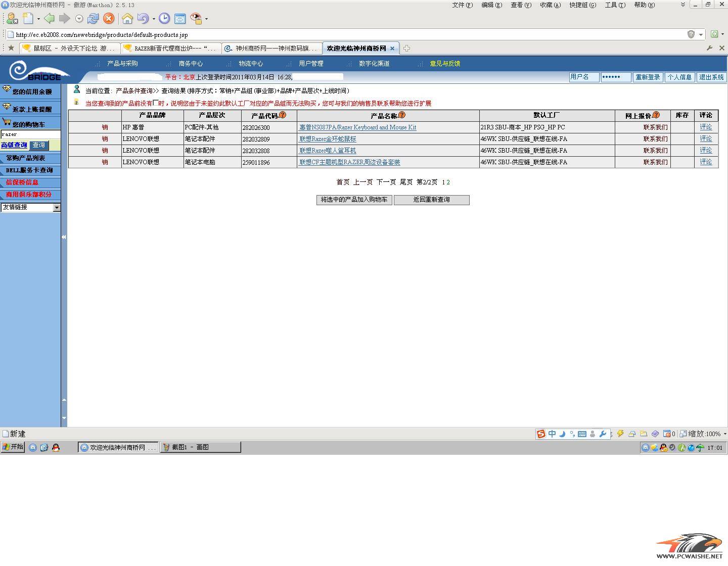Screen dimensions: 728x566
Task: Switch to the 鼠标区 - 外设天下论坛 tab
Action: coord(70,49)
